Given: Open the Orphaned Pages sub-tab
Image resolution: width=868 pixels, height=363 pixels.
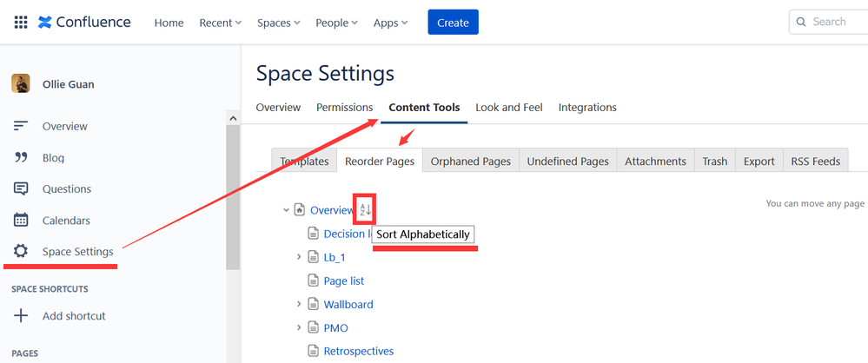Looking at the screenshot, I should (471, 161).
